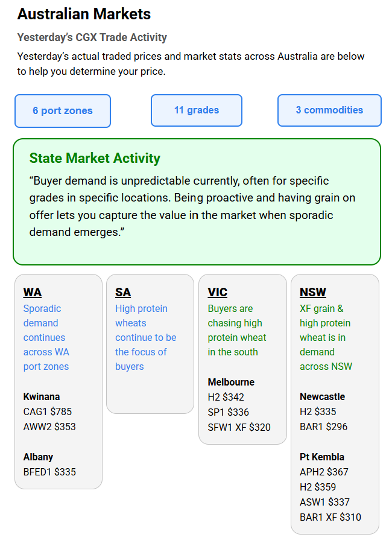Click the BAR1 XF $310 entry
The width and height of the screenshot is (392, 543).
pos(330,517)
